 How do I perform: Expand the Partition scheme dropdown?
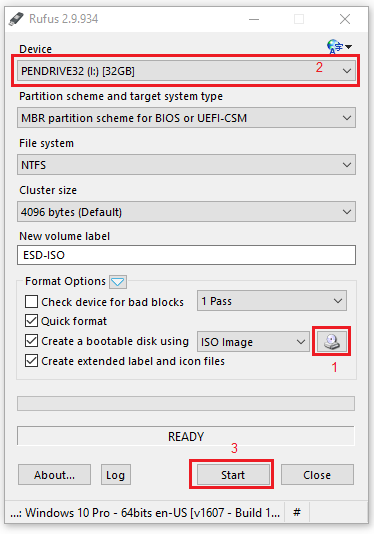coord(186,118)
